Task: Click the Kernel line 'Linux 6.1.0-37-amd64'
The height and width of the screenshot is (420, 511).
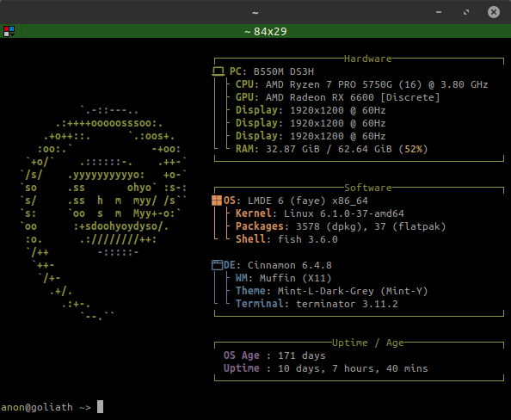Action: tap(320, 213)
